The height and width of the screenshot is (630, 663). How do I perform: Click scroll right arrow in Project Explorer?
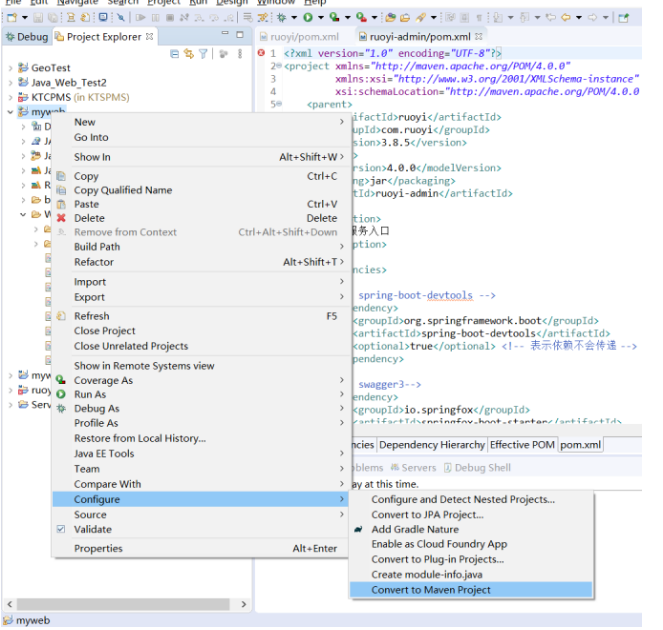pyautogui.click(x=244, y=604)
